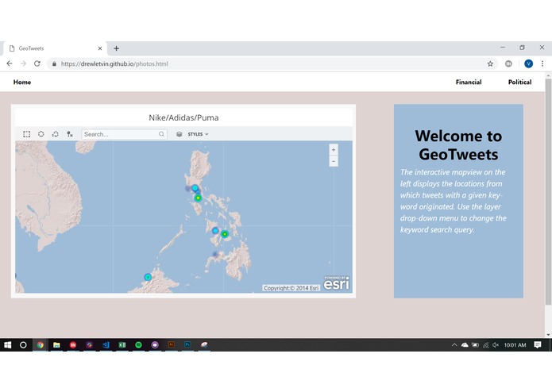Click the magnifier icon in map search box
The height and width of the screenshot is (392, 552).
[161, 134]
